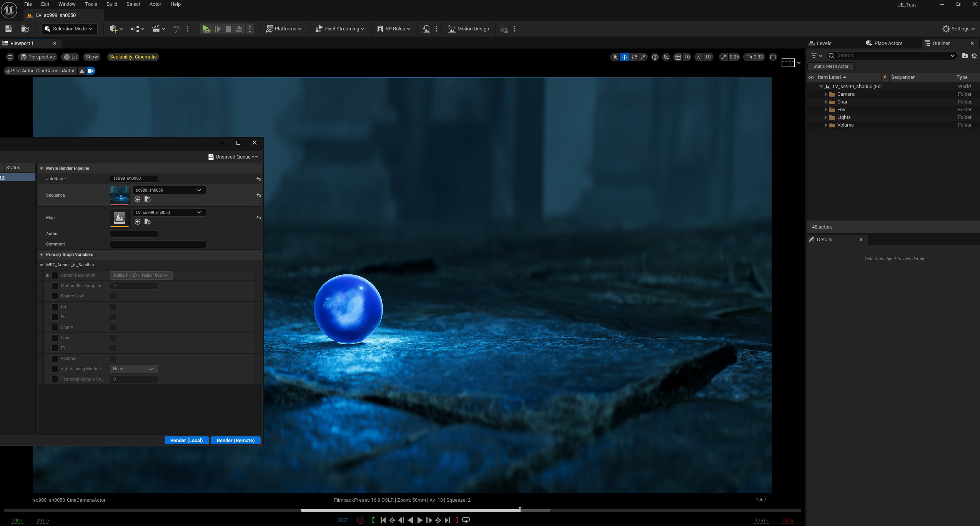The image size is (980, 526).
Task: Browse to the sc999_sh0050 sequence asset
Action: point(147,199)
